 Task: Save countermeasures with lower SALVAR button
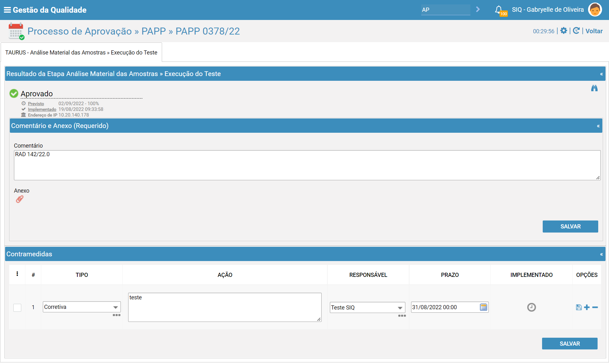click(x=570, y=344)
